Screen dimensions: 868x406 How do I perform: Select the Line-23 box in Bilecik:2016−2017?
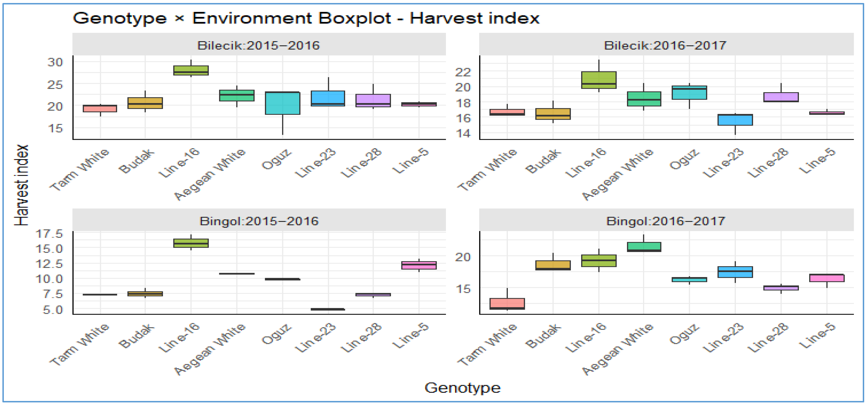click(735, 120)
